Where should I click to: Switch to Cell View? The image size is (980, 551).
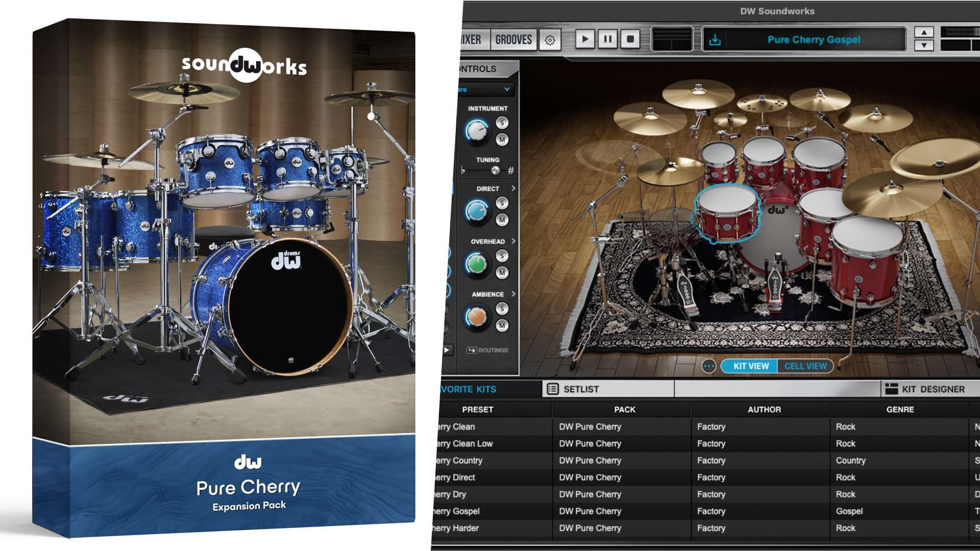pos(805,366)
